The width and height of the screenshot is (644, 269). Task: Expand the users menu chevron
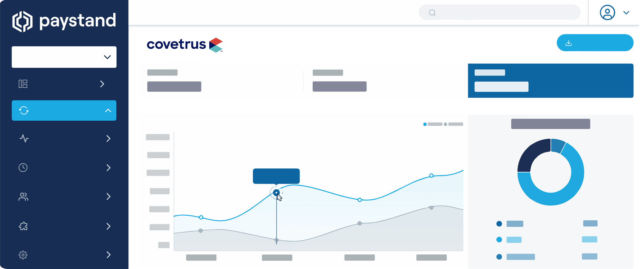click(x=109, y=196)
